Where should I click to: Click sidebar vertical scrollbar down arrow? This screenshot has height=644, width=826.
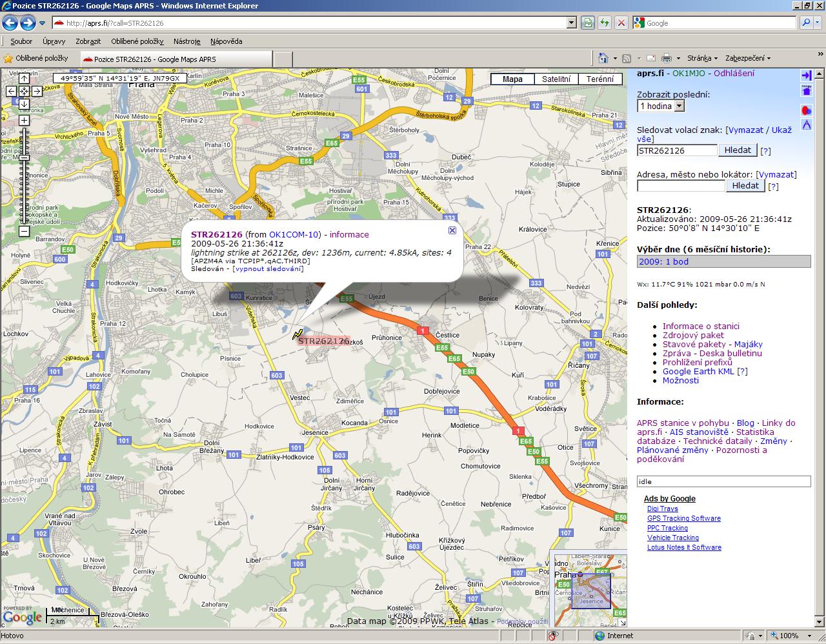820,622
